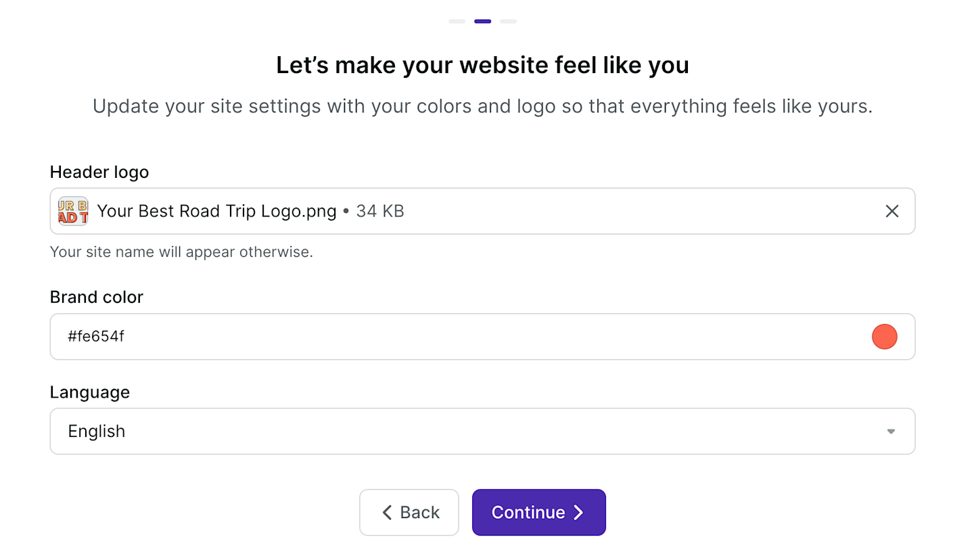
Task: Click the Language field label
Action: [90, 392]
